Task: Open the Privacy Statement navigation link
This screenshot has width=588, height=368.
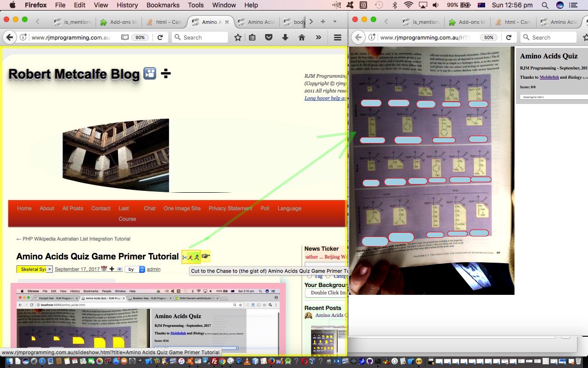Action: [x=230, y=208]
